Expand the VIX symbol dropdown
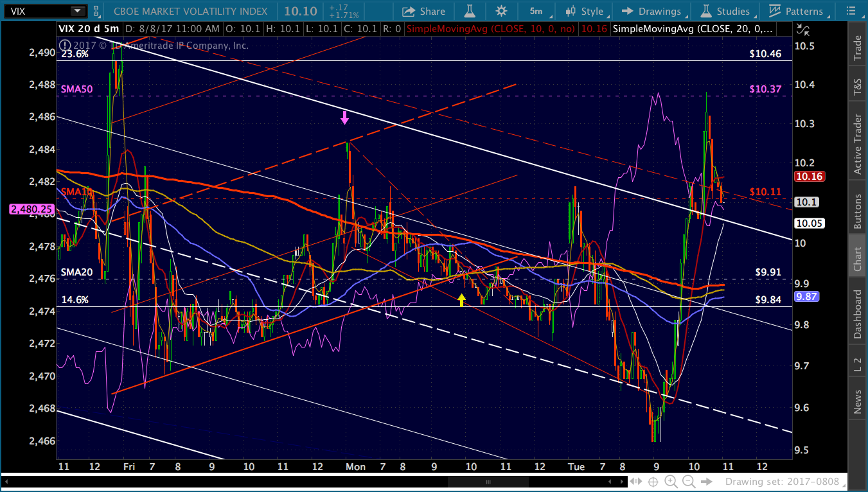The image size is (868, 492). (x=78, y=11)
